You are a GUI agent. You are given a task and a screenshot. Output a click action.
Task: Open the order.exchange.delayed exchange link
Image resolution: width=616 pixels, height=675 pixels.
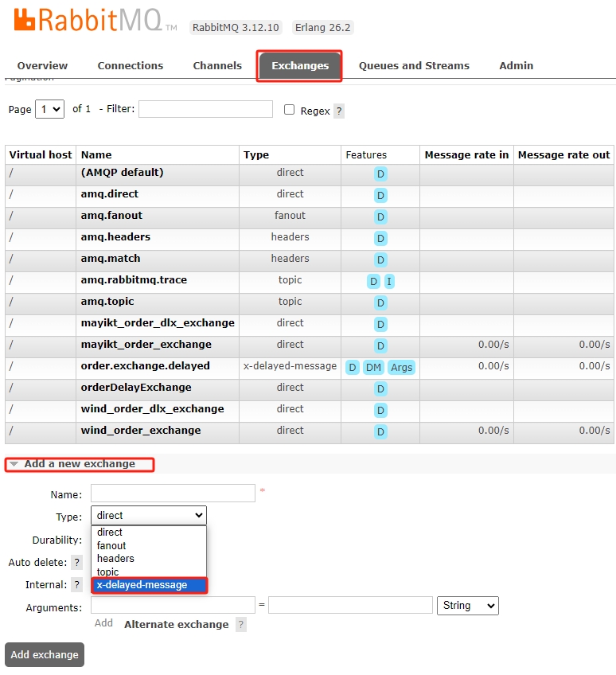click(145, 366)
